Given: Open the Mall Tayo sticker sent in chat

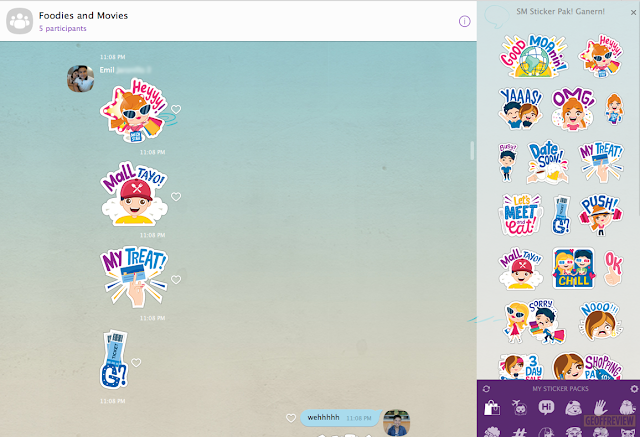Looking at the screenshot, I should pos(135,194).
